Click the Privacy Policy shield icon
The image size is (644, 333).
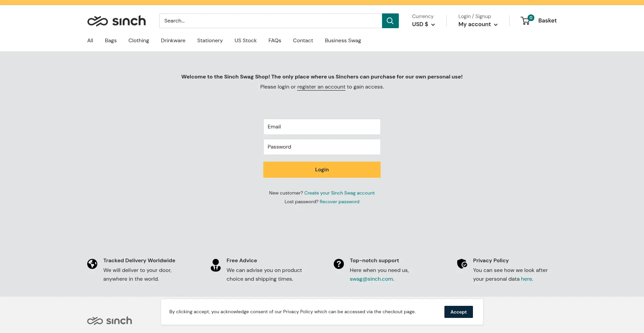pos(462,264)
